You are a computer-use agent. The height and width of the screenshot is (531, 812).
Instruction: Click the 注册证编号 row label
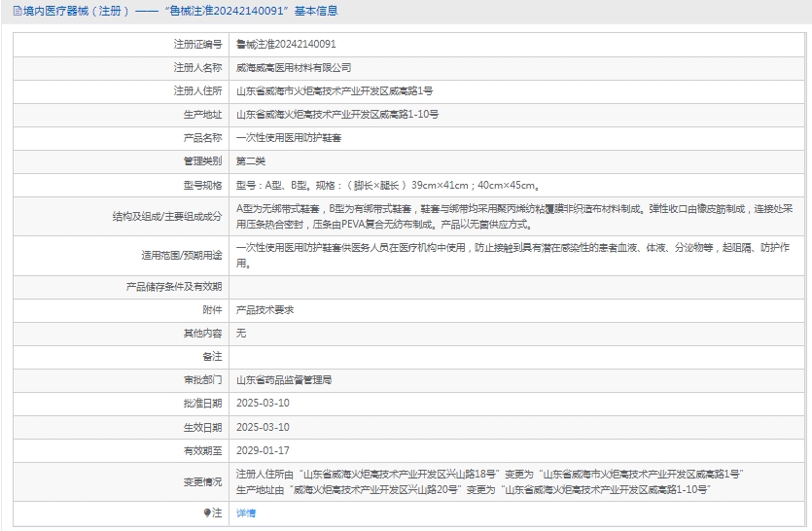click(x=197, y=45)
